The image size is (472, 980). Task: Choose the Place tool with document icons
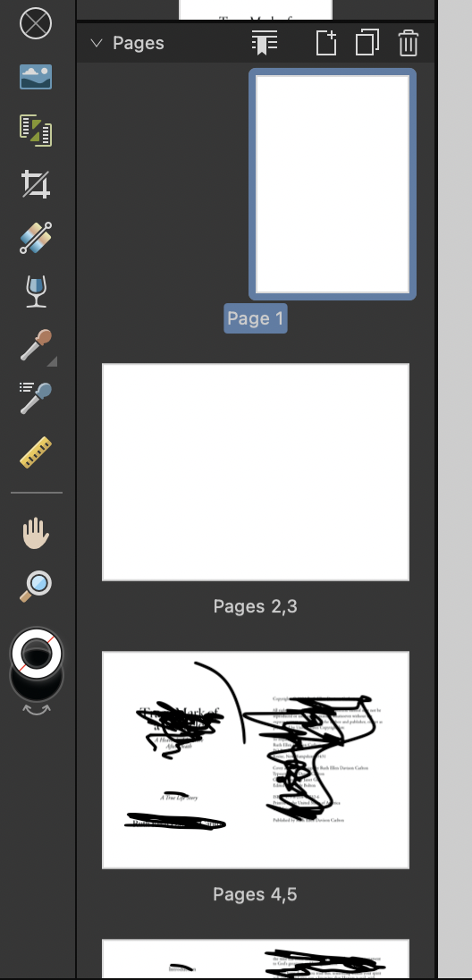click(x=36, y=131)
